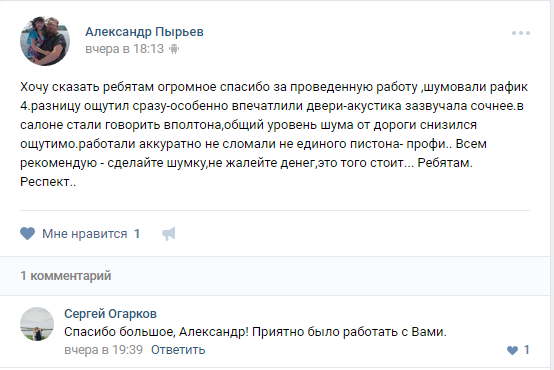Viewport: 554px width, 370px height.
Task: Click the 1 комментарий header
Action: [x=66, y=276]
